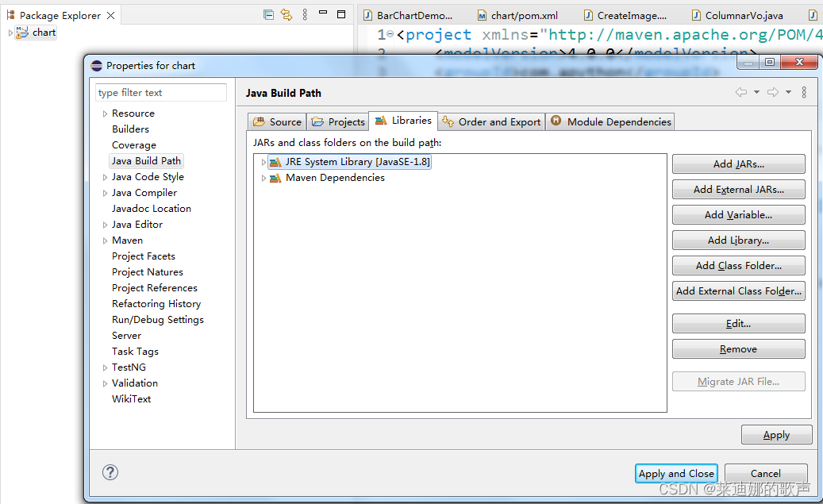Switch to the Projects tab
This screenshot has height=504, width=823.
(337, 121)
